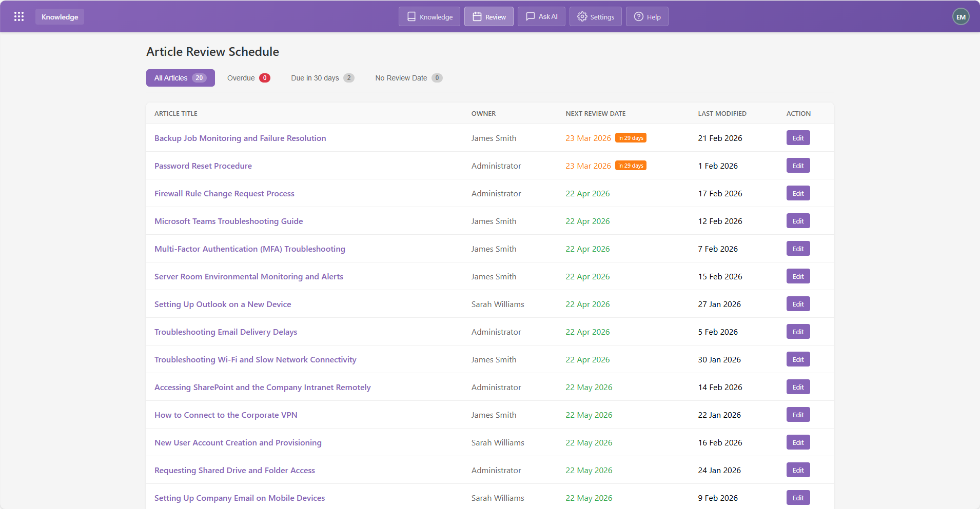Viewport: 980px width, 509px height.
Task: Click the Owner column header
Action: tap(483, 113)
